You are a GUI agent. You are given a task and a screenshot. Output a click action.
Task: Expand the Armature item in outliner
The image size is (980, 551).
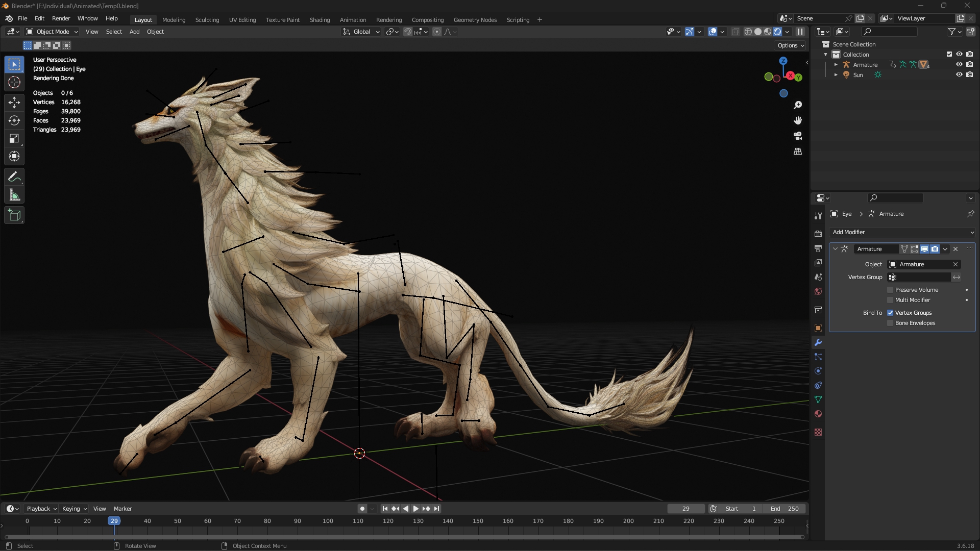pos(836,65)
